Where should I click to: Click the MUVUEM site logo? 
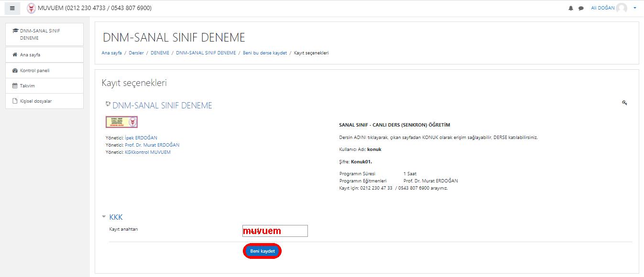pos(32,8)
